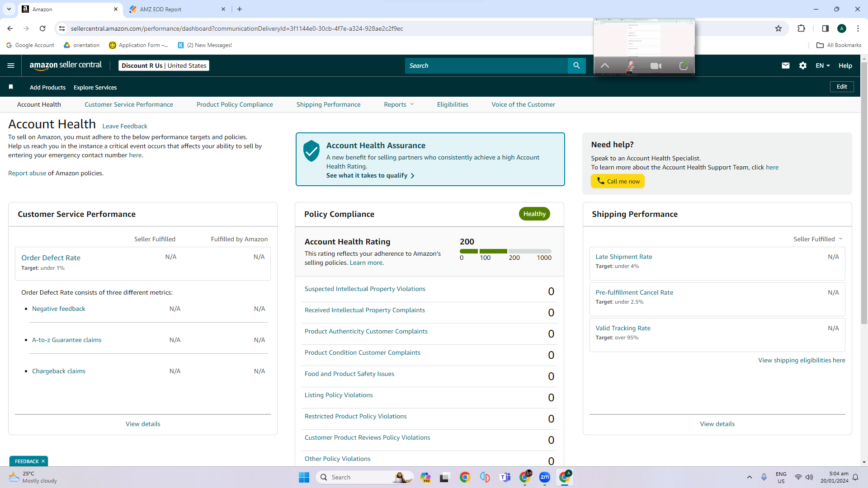Click the Edit button in the favorites bar
Viewport: 868px width, 488px height.
[x=842, y=87]
